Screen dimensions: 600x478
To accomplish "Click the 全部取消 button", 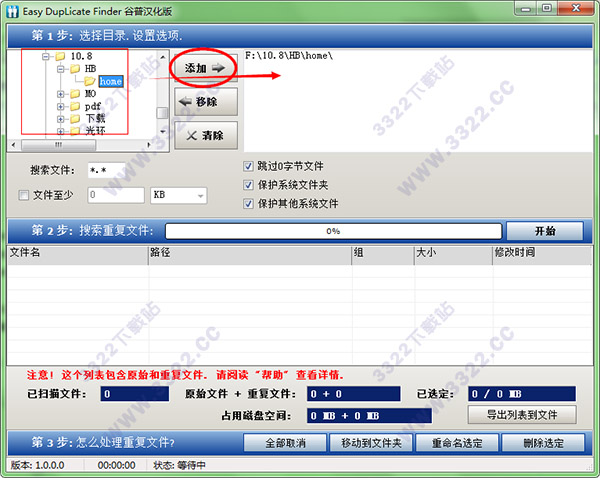I will pyautogui.click(x=285, y=443).
